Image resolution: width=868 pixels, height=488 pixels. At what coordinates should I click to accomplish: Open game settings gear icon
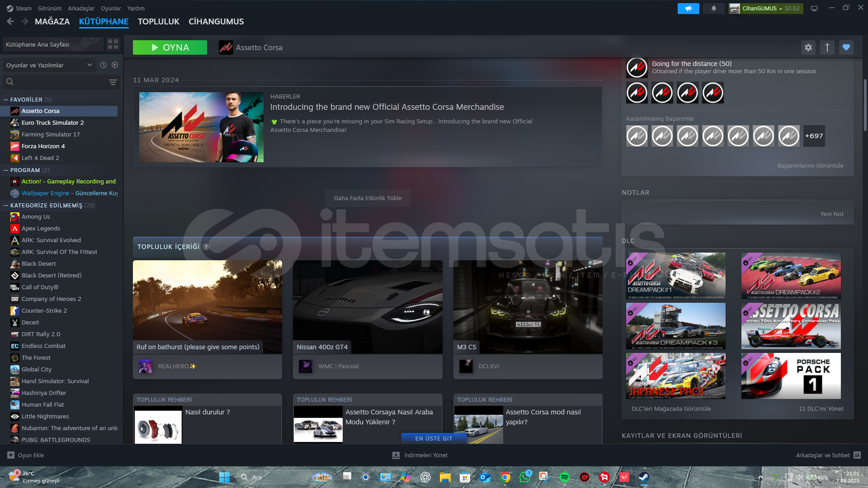point(808,47)
